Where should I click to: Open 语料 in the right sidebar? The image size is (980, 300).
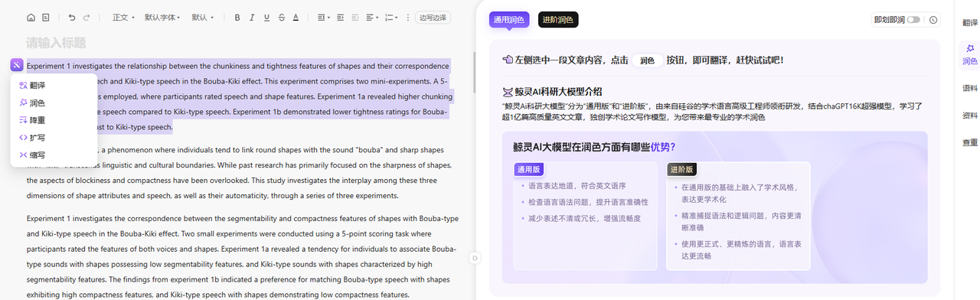pos(970,89)
